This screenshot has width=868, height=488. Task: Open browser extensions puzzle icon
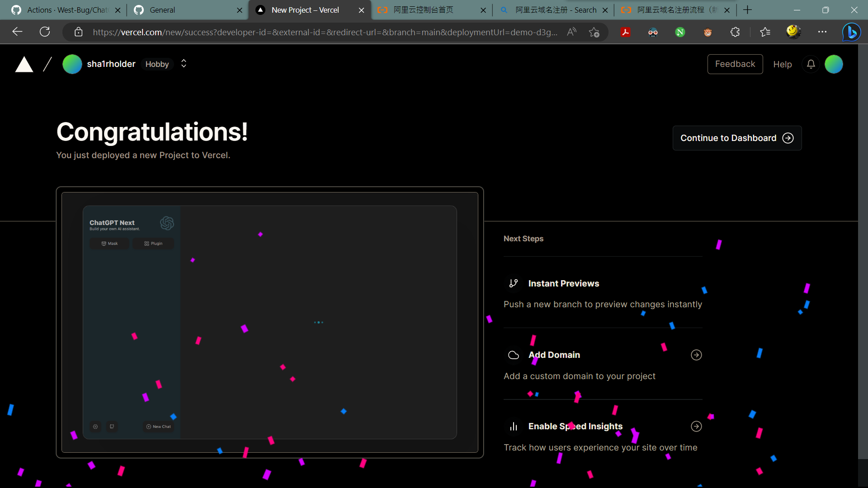coord(735,32)
